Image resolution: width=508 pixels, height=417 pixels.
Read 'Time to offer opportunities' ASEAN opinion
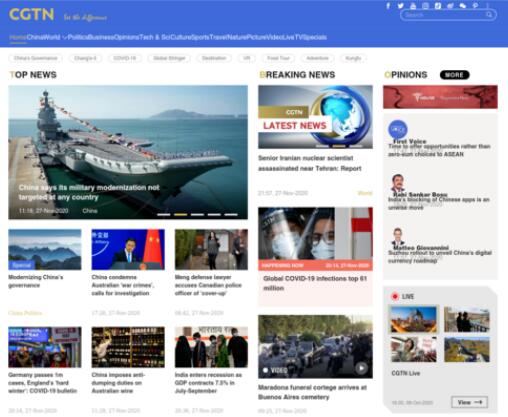tap(439, 150)
